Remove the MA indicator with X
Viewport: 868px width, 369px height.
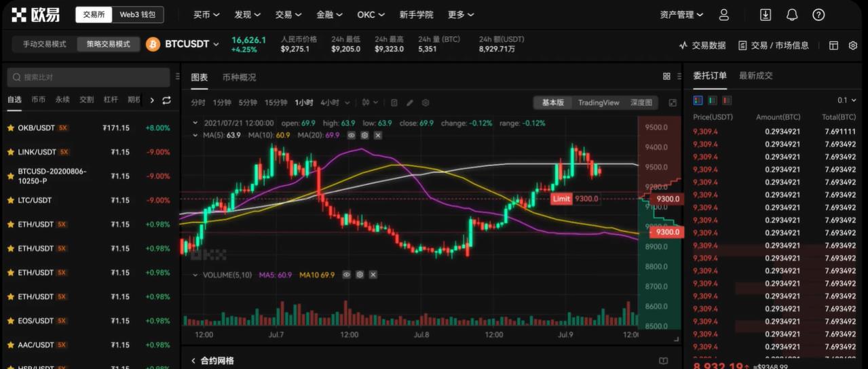tap(377, 135)
